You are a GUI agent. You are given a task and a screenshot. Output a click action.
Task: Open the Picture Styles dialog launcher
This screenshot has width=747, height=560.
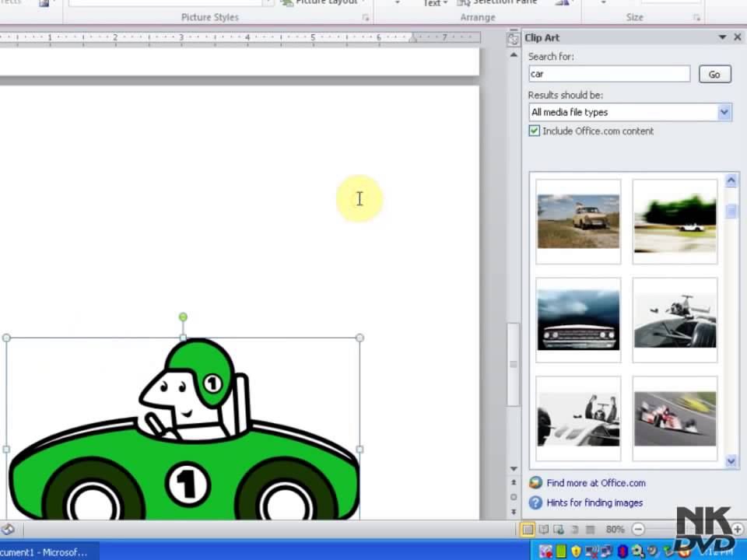point(366,18)
